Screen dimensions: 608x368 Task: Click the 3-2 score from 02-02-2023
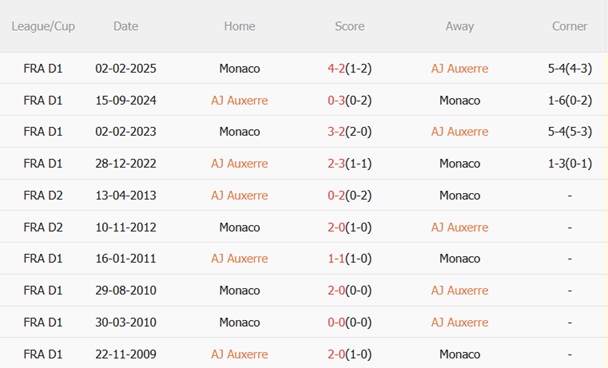(336, 132)
